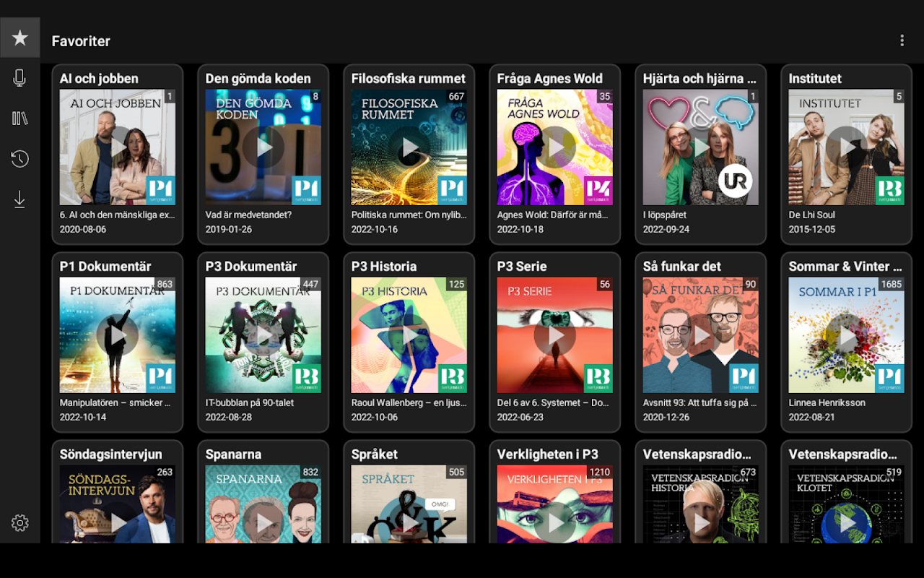Play the Hjärta och hjärna episode
Viewport: 924px width, 578px height.
click(701, 147)
